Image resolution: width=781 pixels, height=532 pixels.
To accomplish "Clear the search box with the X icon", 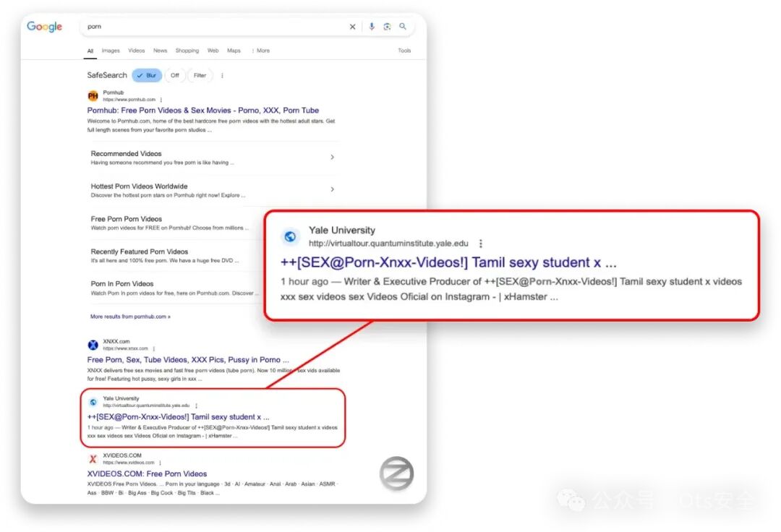I will point(352,27).
